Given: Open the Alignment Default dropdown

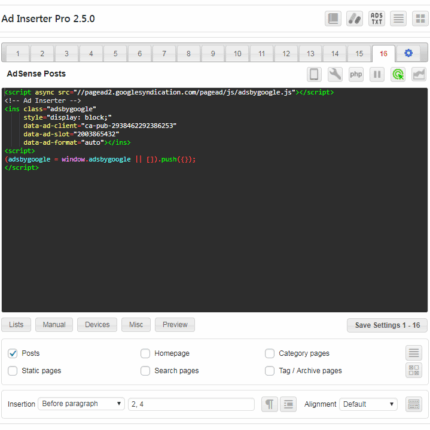Looking at the screenshot, I should point(368,404).
